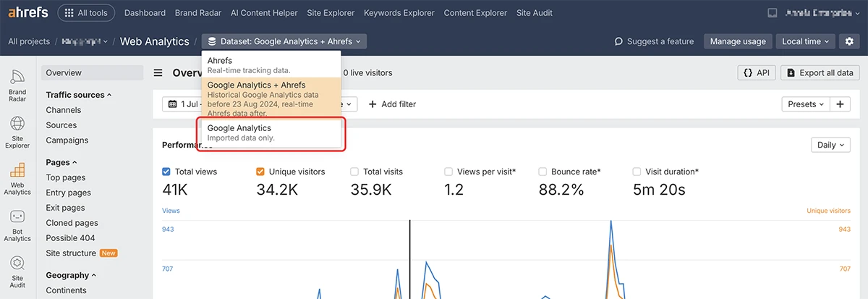
Task: Toggle the Total views checkbox
Action: (x=166, y=172)
